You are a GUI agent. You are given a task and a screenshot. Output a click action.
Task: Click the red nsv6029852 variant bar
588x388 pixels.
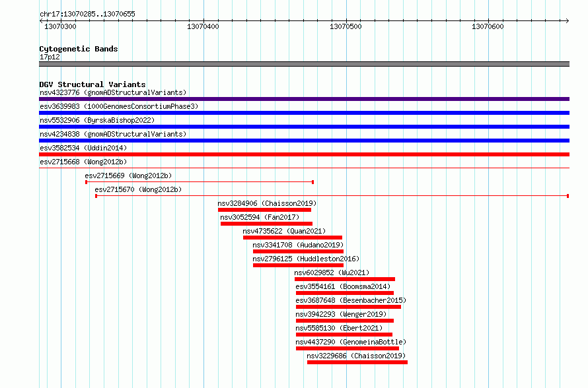345,279
